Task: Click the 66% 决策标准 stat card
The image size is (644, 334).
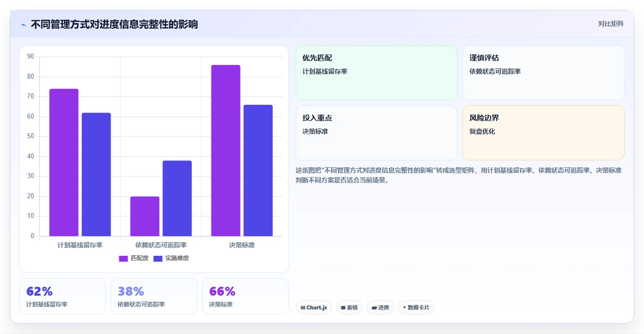Action: (x=245, y=296)
